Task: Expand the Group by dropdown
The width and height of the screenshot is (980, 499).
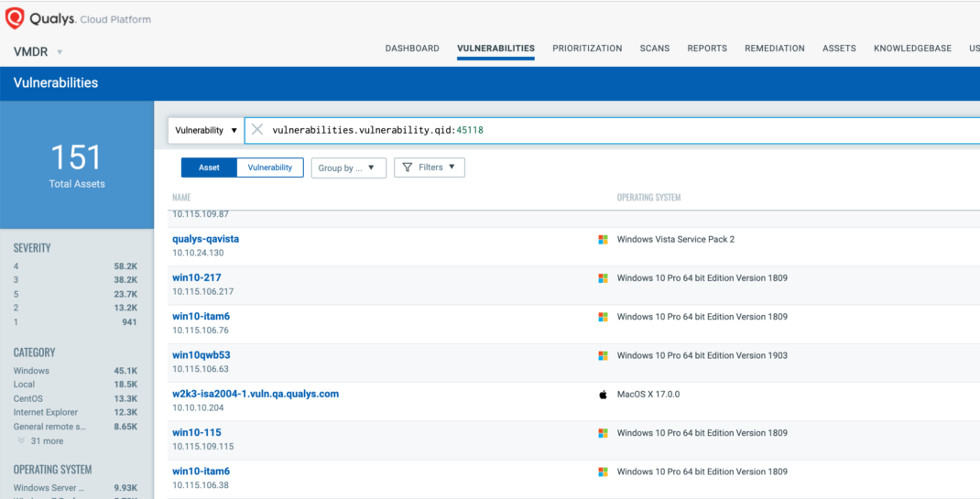Action: click(x=347, y=168)
